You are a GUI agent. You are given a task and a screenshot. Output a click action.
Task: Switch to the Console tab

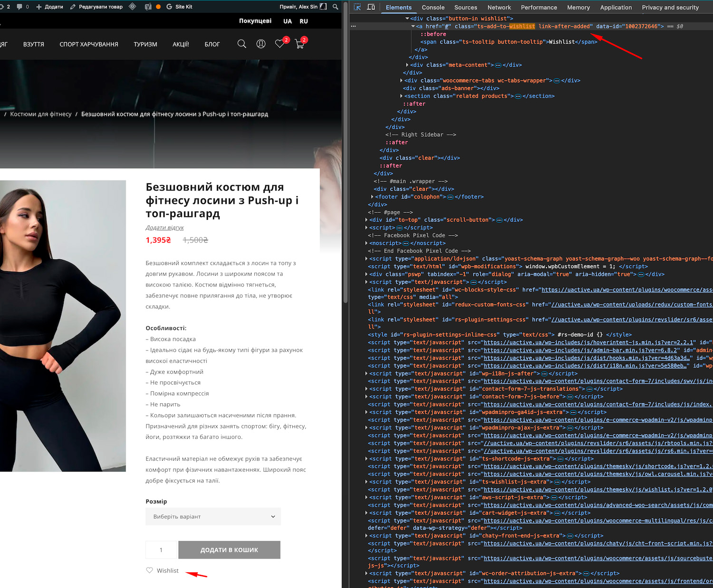[433, 8]
